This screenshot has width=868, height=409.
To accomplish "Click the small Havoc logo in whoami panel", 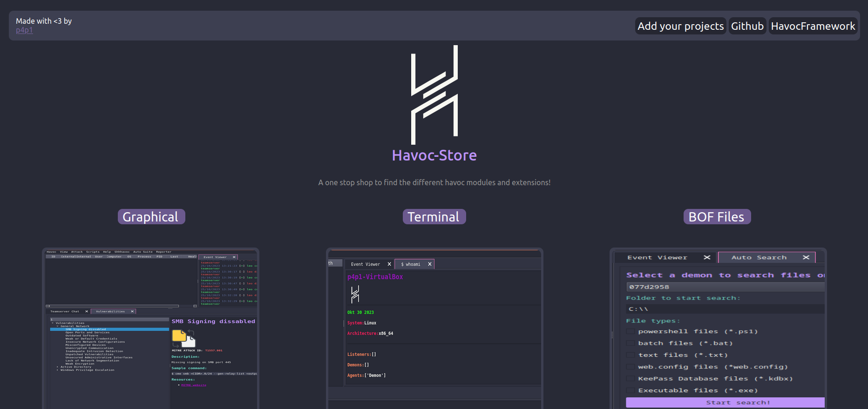I will coord(355,294).
